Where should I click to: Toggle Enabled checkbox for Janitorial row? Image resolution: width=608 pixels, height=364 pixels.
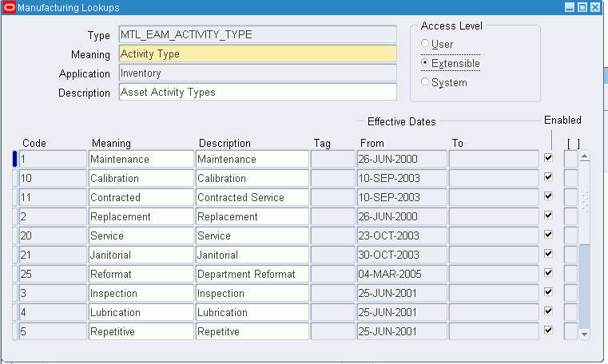[548, 254]
